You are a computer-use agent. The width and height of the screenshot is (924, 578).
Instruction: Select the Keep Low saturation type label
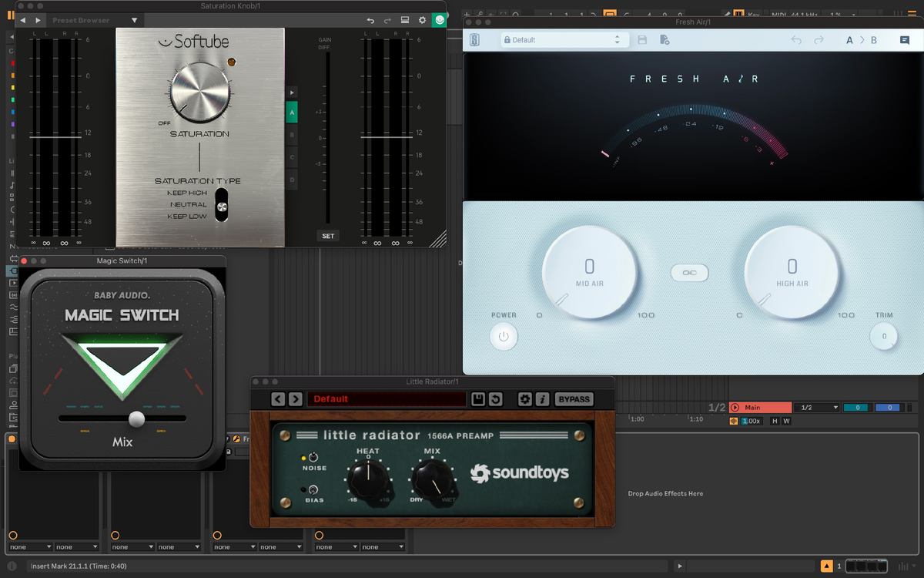coord(187,217)
